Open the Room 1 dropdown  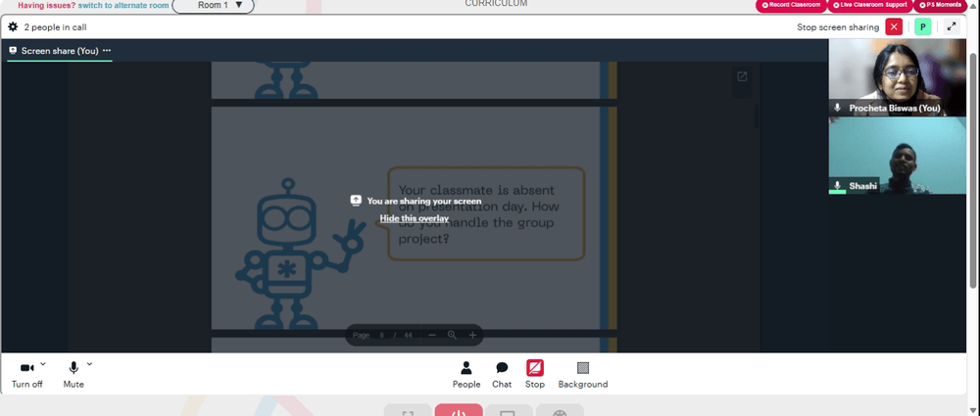[x=213, y=5]
